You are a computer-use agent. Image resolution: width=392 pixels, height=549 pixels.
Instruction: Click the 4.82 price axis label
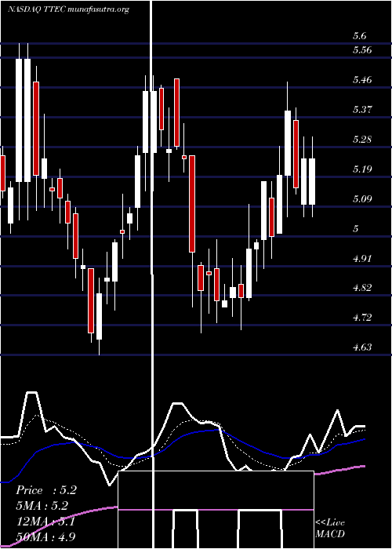[x=362, y=288]
